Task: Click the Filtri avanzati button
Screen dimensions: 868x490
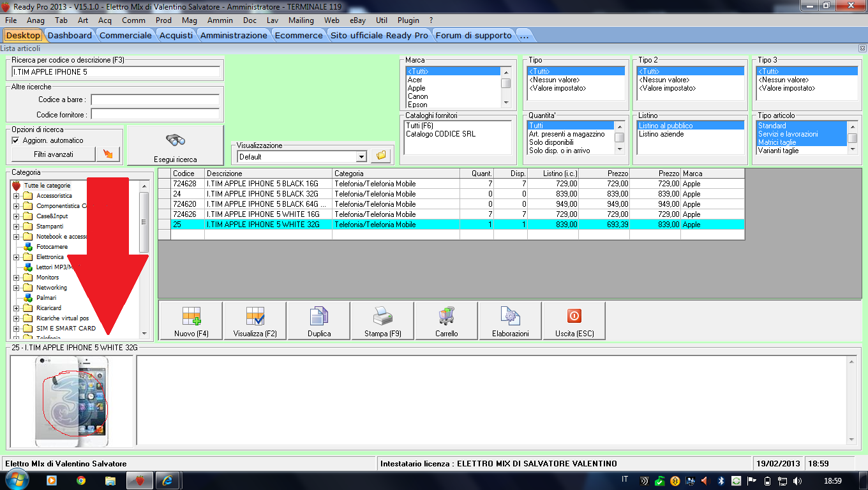Action: click(53, 154)
